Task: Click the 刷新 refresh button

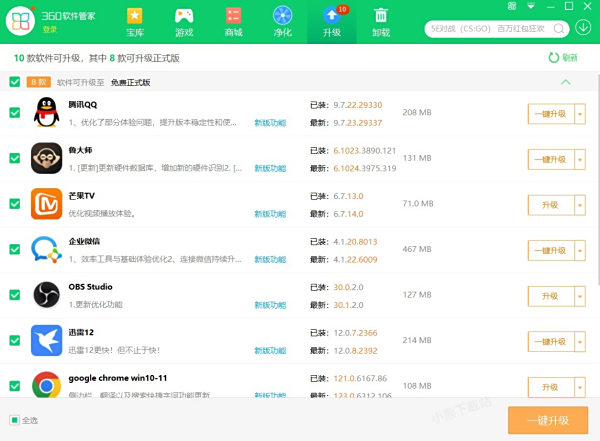Action: click(x=563, y=58)
